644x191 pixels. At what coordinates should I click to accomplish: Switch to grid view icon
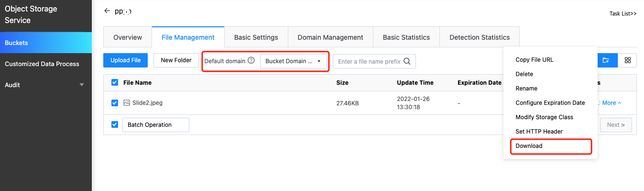(628, 60)
